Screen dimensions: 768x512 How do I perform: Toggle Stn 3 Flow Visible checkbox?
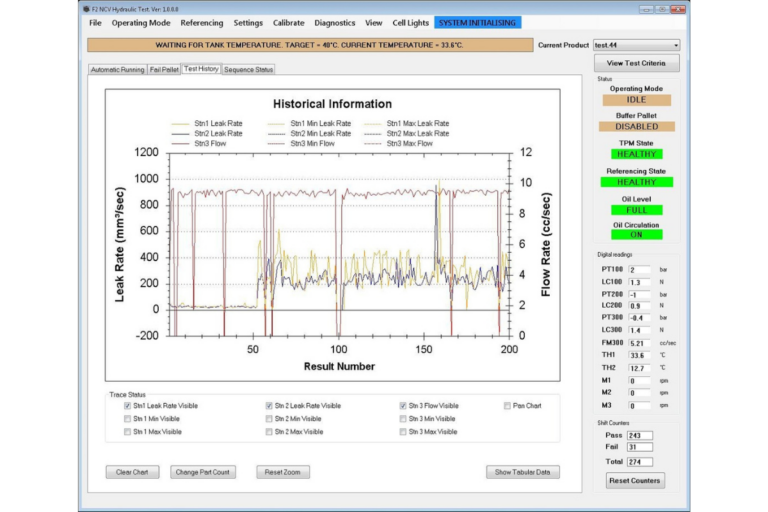coord(403,406)
